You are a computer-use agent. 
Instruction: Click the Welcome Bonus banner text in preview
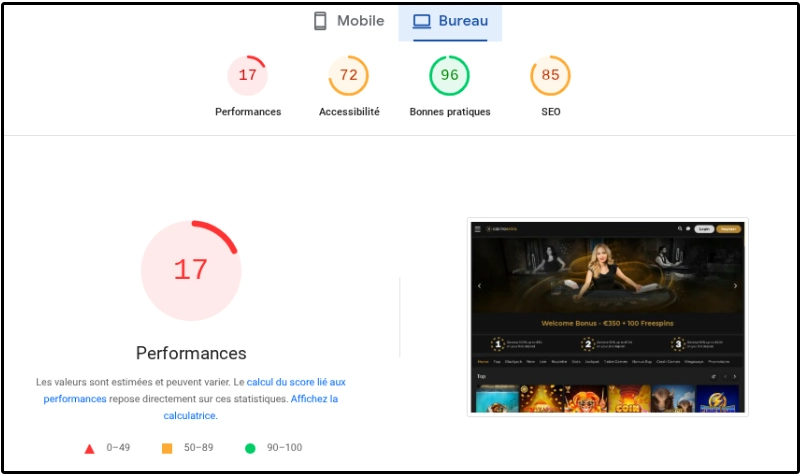click(608, 324)
